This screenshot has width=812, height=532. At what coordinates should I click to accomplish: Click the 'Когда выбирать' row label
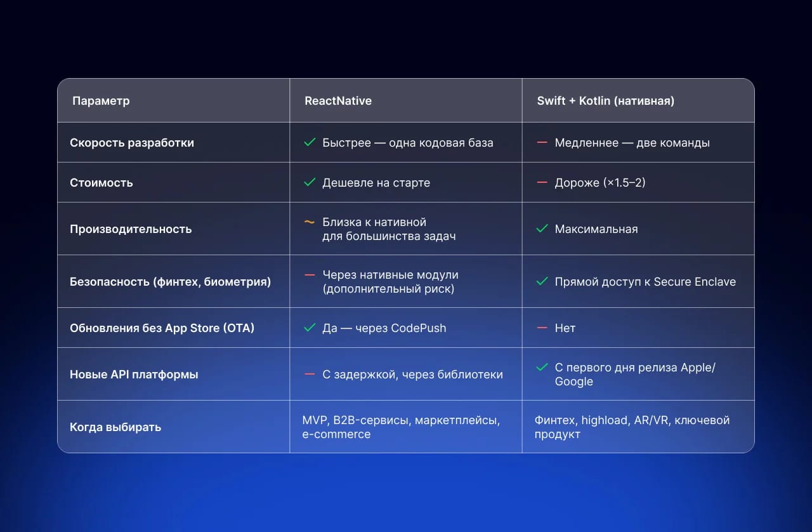point(115,427)
